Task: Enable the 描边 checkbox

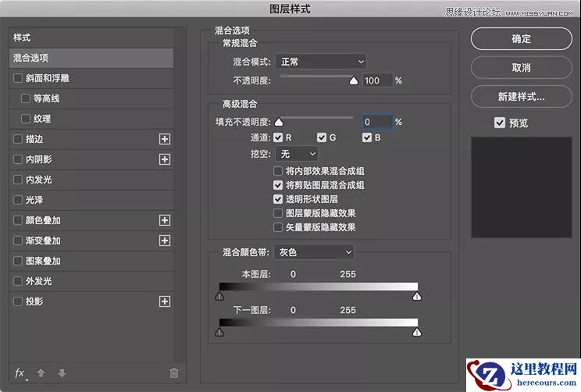Action: click(18, 139)
